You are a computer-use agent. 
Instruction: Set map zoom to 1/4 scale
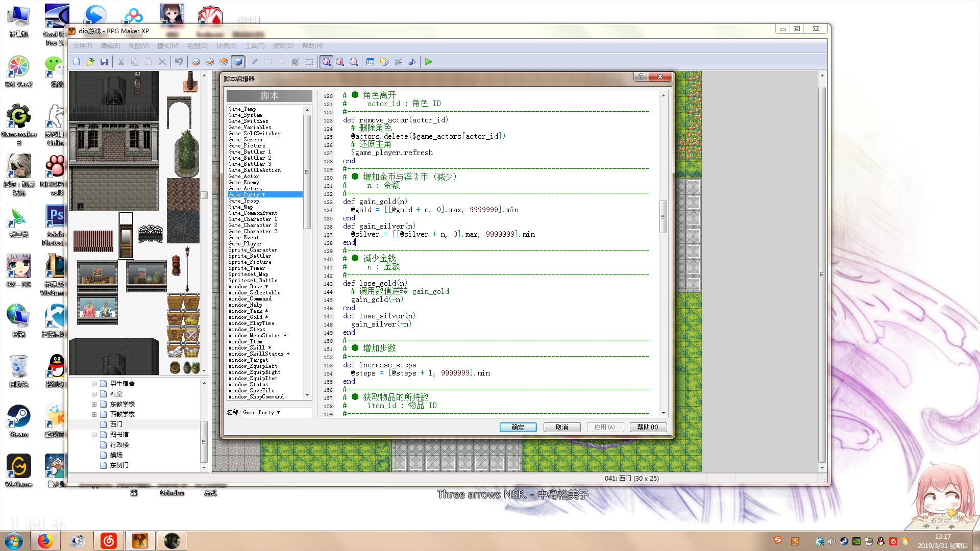tap(354, 62)
